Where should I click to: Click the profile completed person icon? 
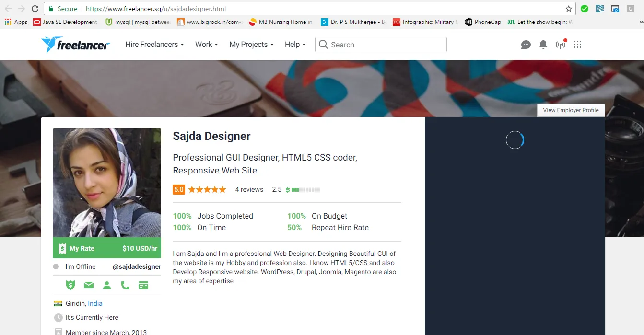tap(107, 285)
